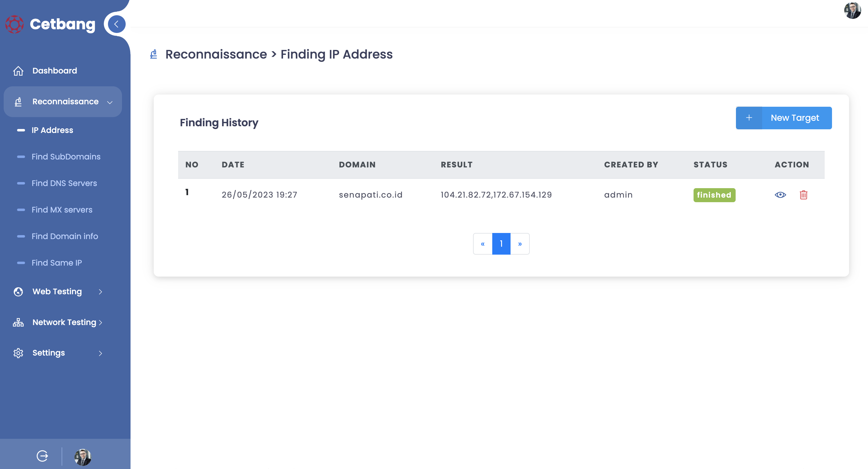Click the Settings gear icon
Screen dimensions: 868x469
tap(18, 352)
